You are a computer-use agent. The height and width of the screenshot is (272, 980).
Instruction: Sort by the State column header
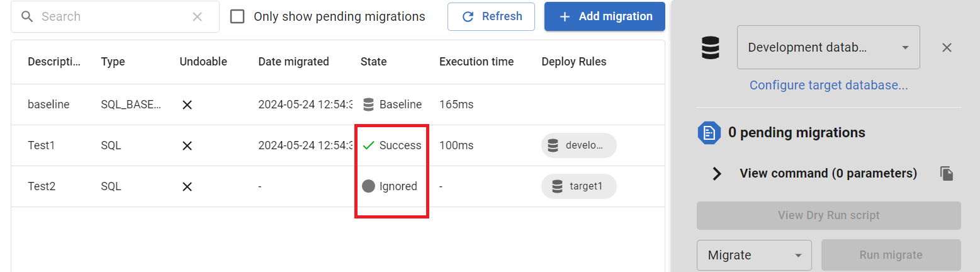374,62
